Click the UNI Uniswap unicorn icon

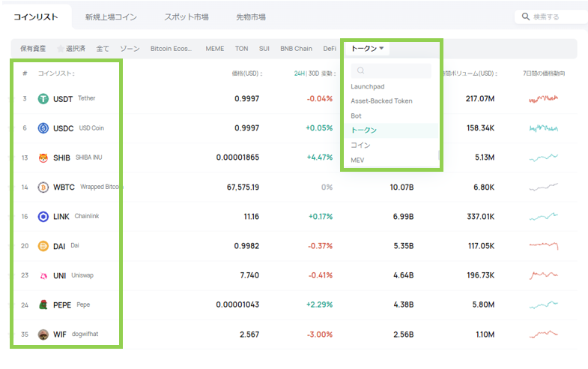click(43, 275)
